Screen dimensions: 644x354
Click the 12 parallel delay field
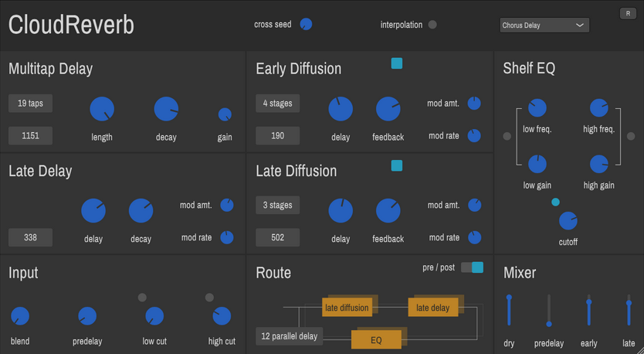[x=289, y=336]
